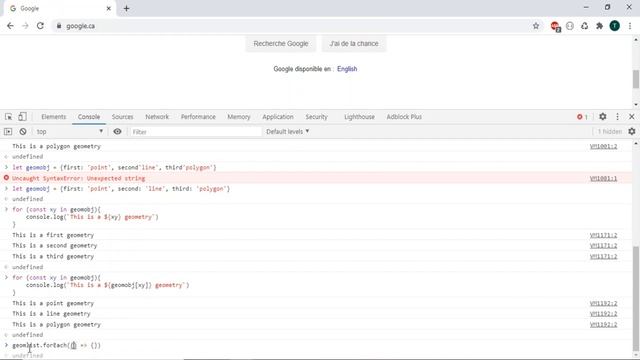The width and height of the screenshot is (640, 360).
Task: Click the geomlist.forEach console input line
Action: coord(56,345)
